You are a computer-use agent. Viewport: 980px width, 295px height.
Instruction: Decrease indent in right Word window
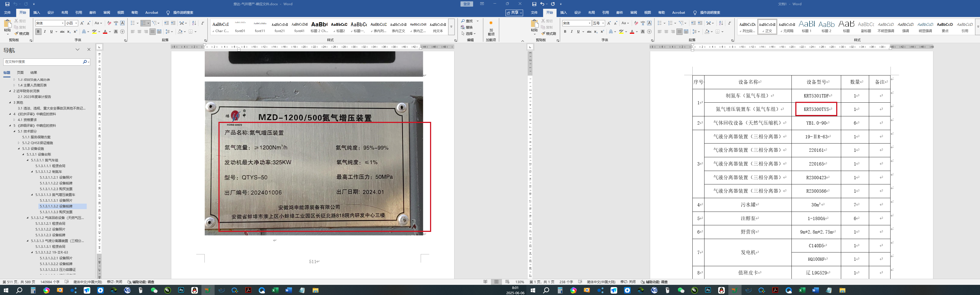pos(693,23)
